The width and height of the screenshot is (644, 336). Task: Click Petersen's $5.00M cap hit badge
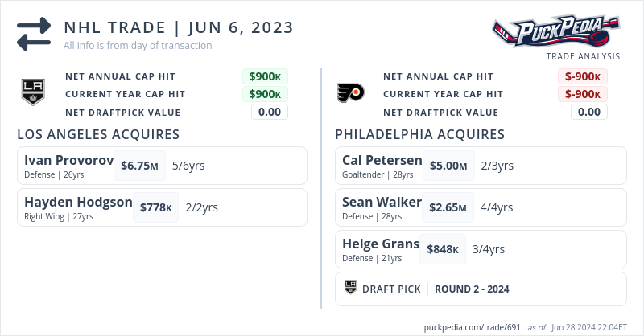click(x=448, y=166)
